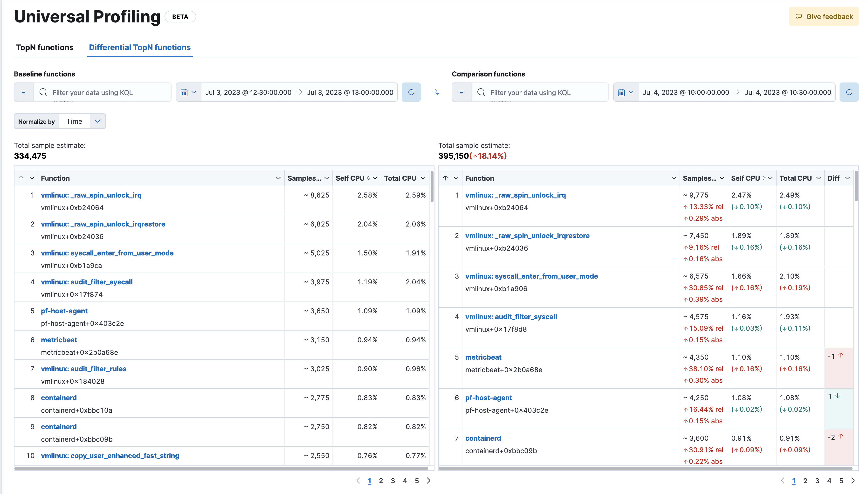Screen dimensions: 868x494
Task: Click the comparison KQL filter input
Action: 540,92
